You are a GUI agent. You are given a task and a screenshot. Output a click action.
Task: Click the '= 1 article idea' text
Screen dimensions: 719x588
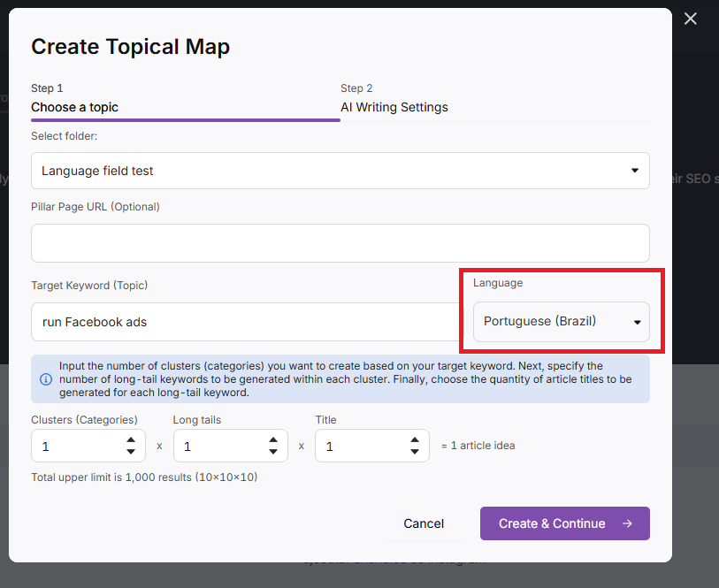tap(478, 446)
